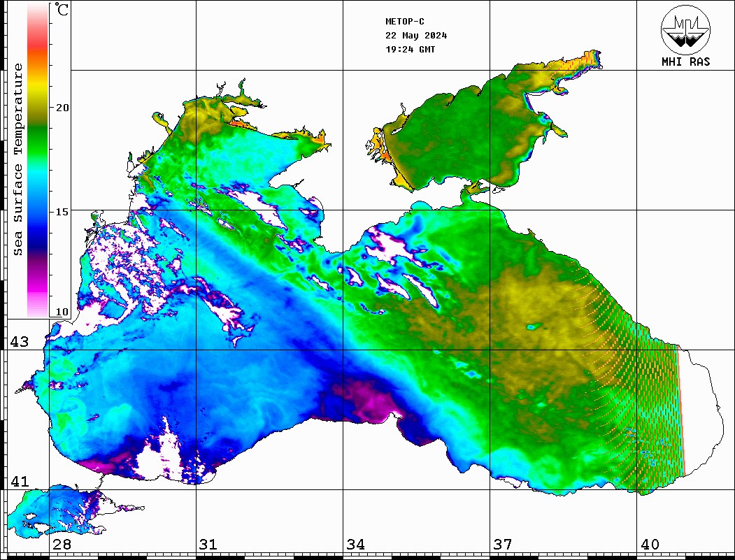Click the magenta bottom of temperature colorbar
This screenshot has width=735, height=560.
tap(38, 286)
